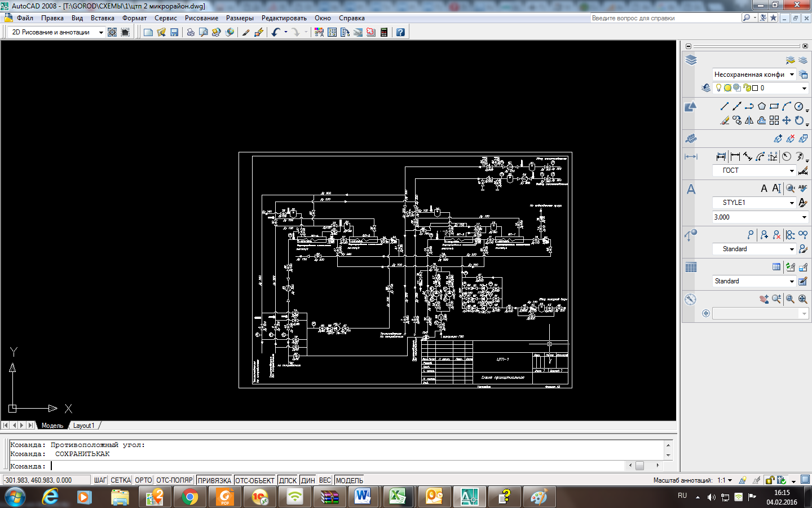Click the Array tool icon

pos(774,120)
